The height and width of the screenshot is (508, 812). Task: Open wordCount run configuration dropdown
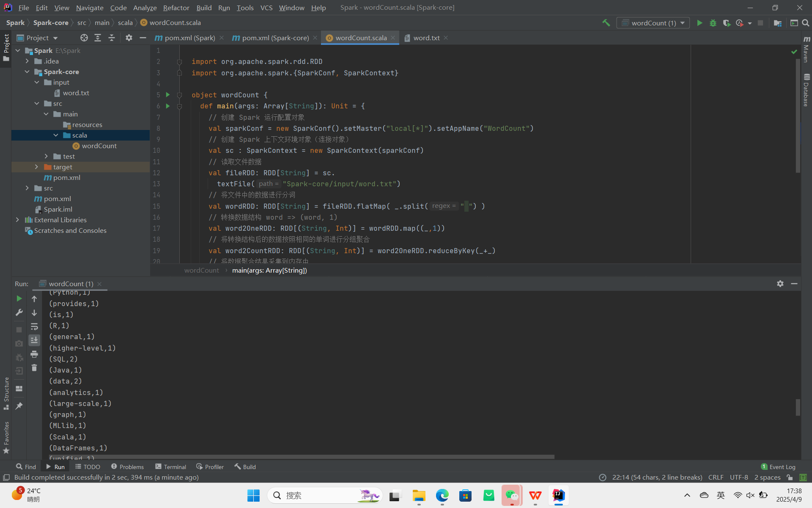coord(653,23)
